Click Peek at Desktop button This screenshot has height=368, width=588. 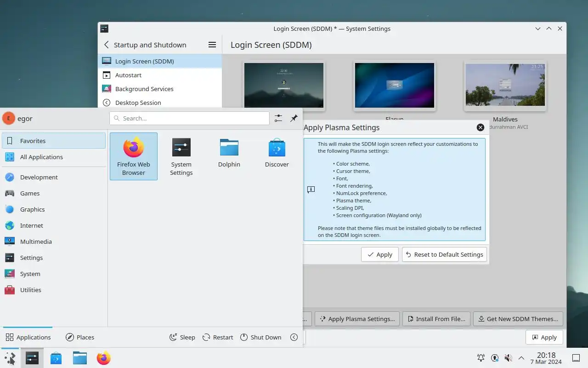[576, 358]
